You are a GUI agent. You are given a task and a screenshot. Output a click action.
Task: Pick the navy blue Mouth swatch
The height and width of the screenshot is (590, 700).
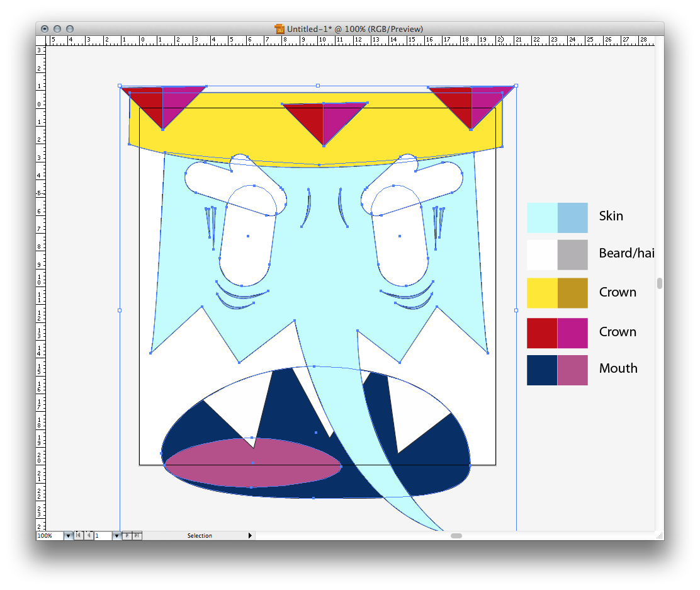click(542, 370)
